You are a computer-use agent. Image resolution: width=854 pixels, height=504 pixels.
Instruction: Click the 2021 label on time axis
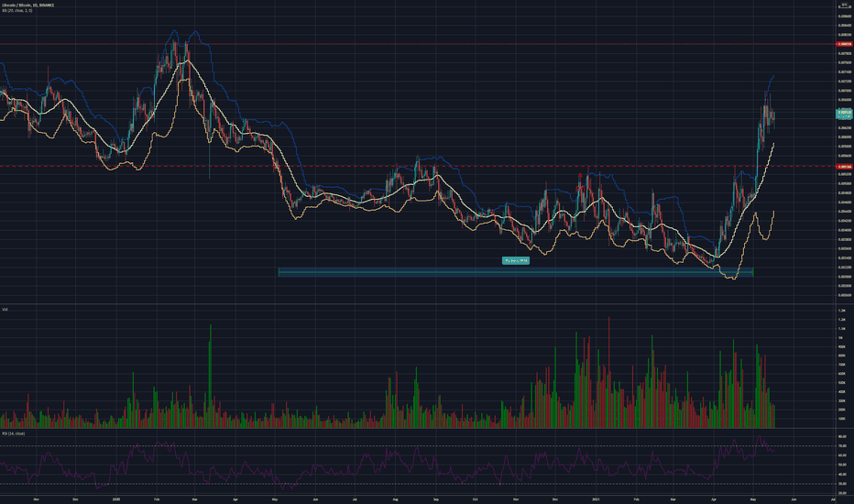click(x=596, y=499)
